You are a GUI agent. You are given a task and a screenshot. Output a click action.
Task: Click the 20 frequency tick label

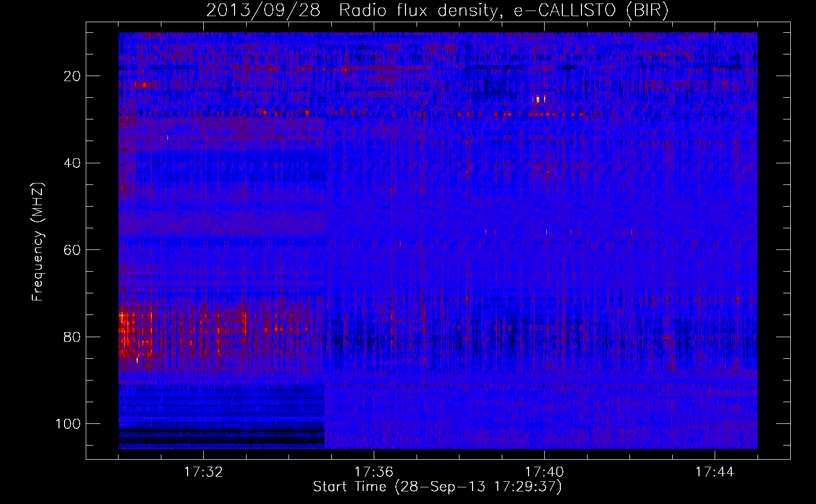click(x=73, y=76)
